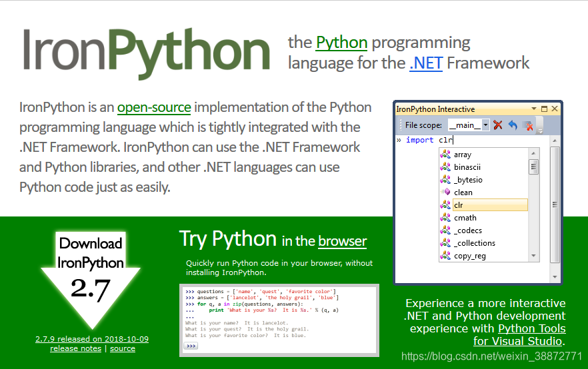The image size is (588, 369).
Task: Open the source link
Action: pyautogui.click(x=123, y=348)
